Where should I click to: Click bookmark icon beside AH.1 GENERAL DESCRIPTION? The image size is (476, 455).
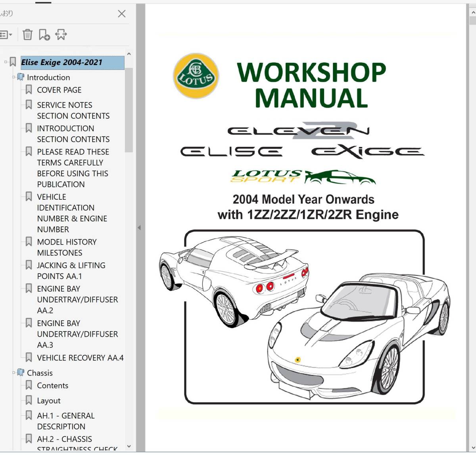click(x=29, y=415)
